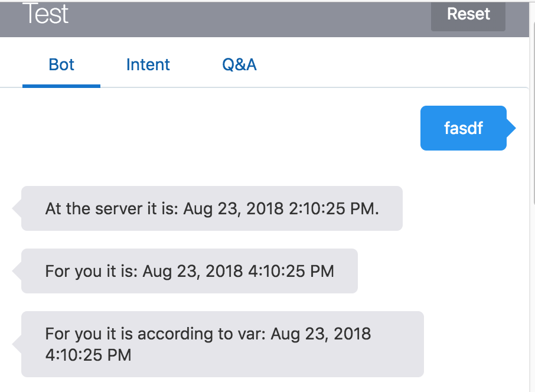Click the tail of the second bot message
The image size is (535, 392).
tap(17, 271)
